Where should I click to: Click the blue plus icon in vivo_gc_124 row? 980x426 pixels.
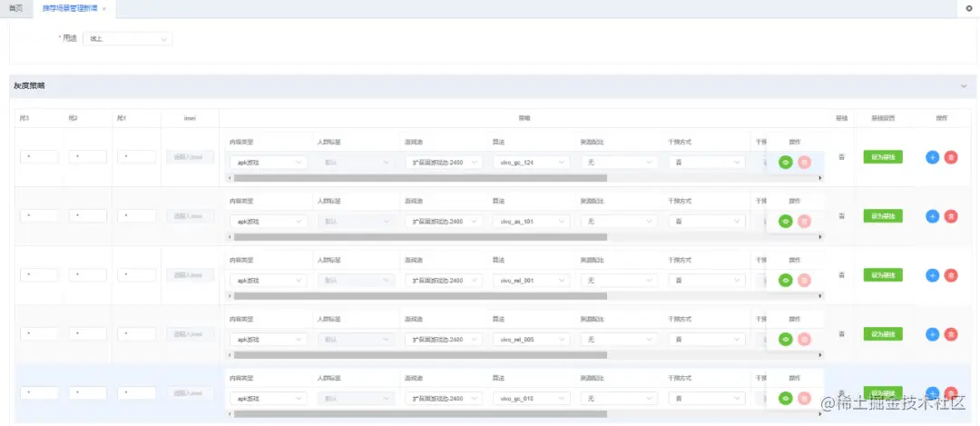point(932,157)
